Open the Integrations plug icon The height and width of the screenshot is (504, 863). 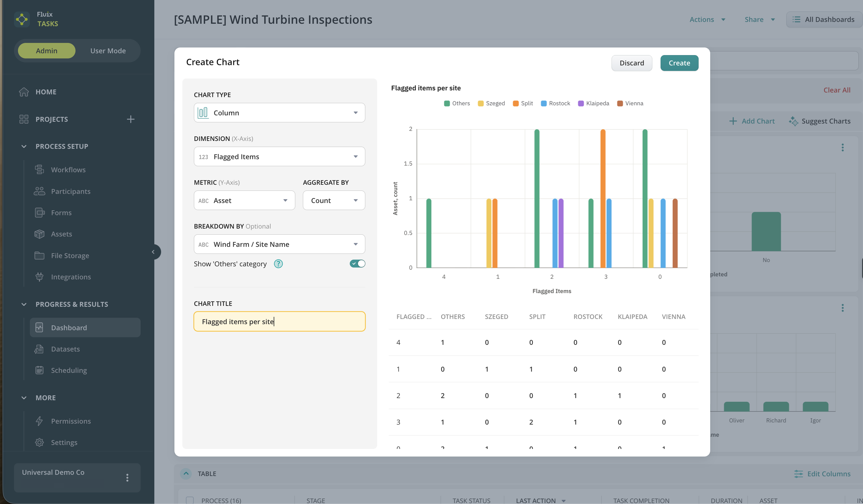click(x=39, y=277)
